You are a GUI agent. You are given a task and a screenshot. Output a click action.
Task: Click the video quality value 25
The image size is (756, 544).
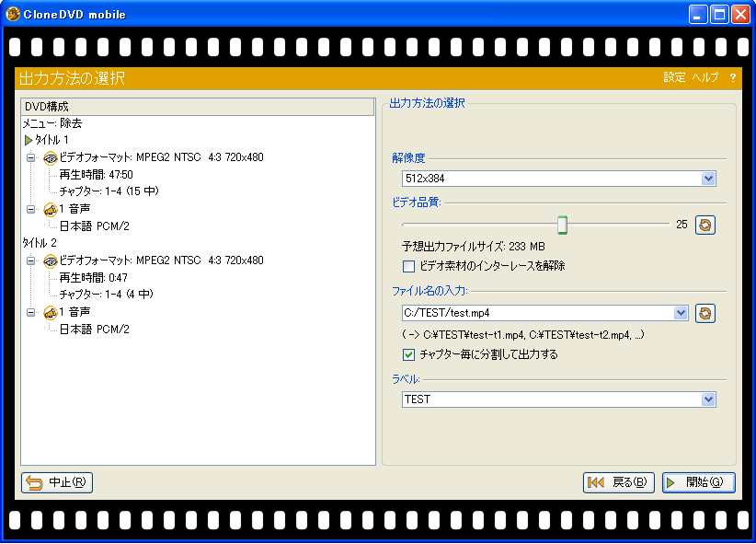(682, 225)
